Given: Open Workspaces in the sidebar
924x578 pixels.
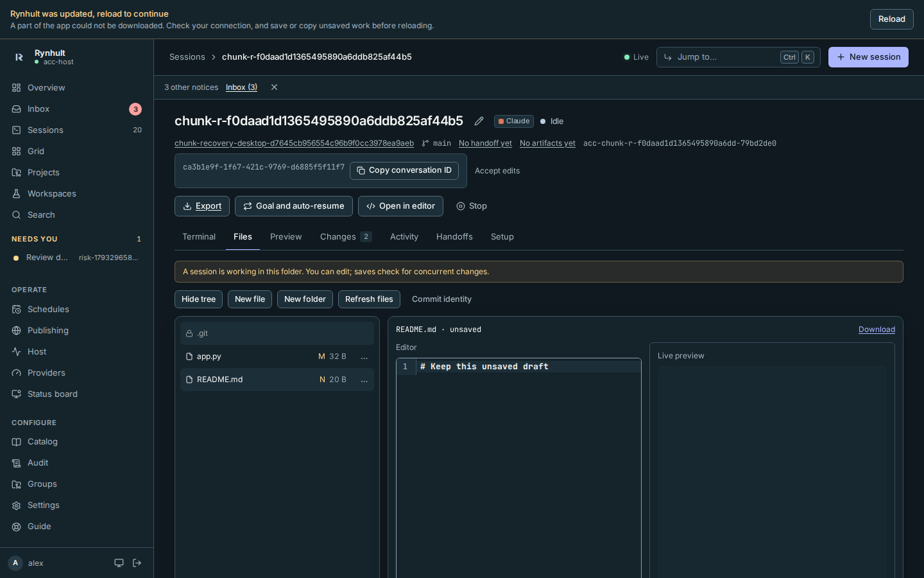Looking at the screenshot, I should point(77,193).
